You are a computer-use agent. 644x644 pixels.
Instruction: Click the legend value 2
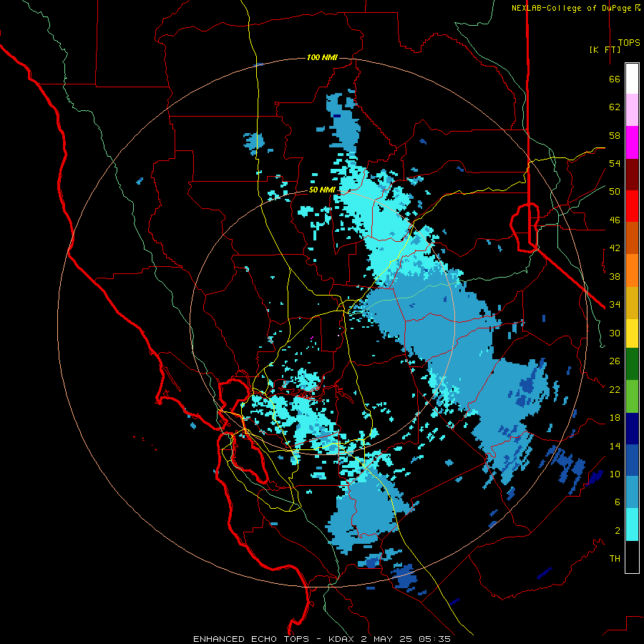(x=618, y=531)
